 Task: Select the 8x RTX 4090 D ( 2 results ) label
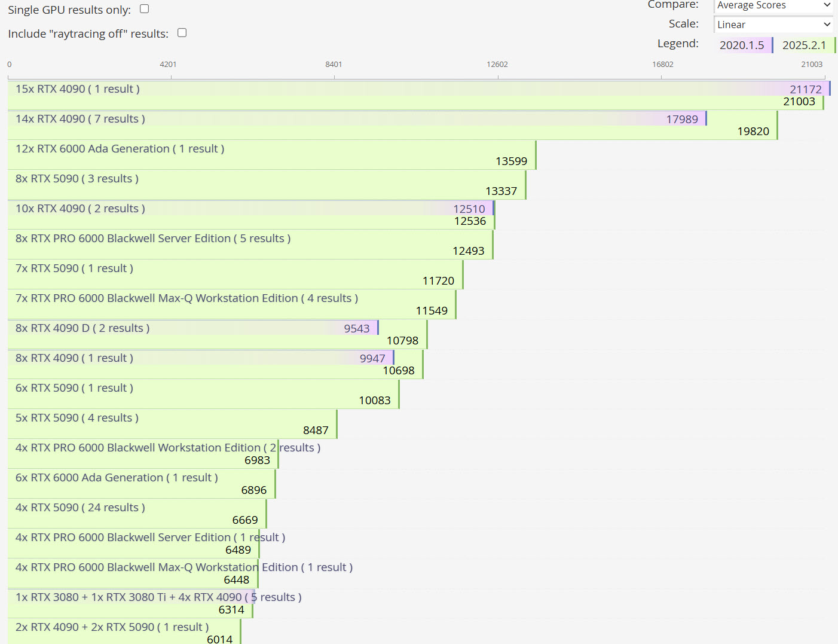point(82,328)
